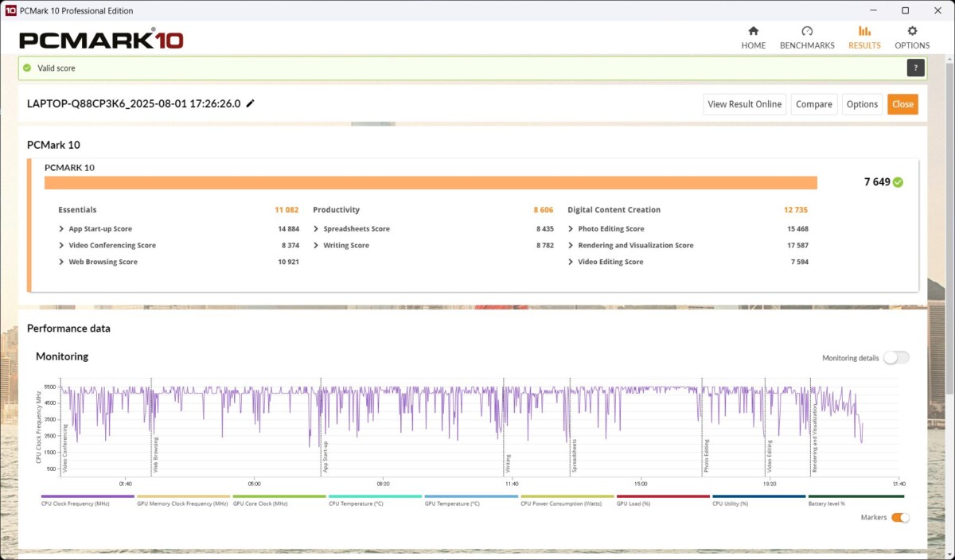Click the green check beside score 7 649
The image size is (955, 560).
coord(898,182)
